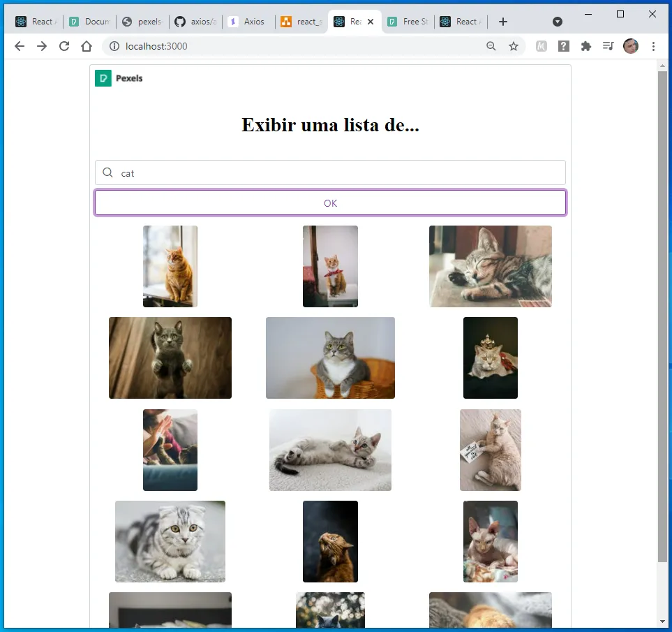Screen dimensions: 672x632
Task: Open the Chrome profile avatar
Action: click(630, 46)
